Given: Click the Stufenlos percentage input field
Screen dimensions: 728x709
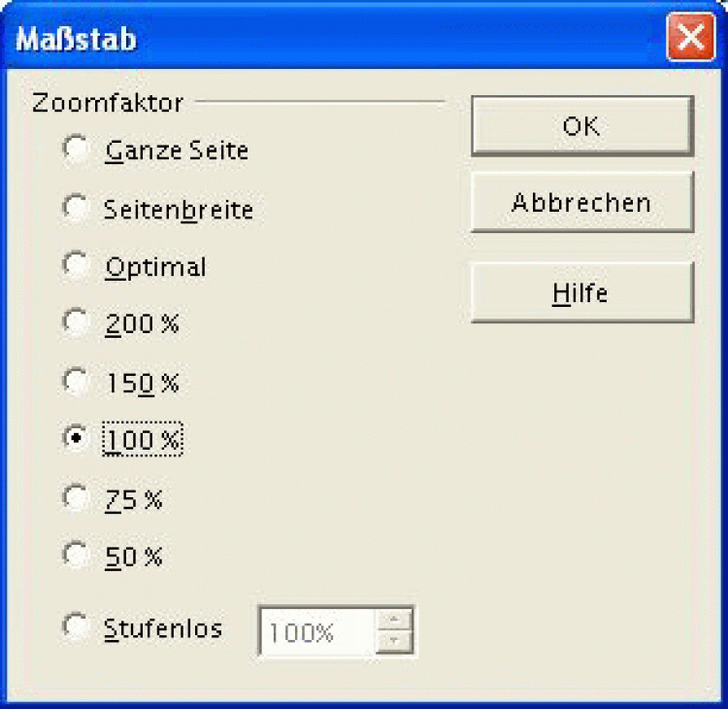Looking at the screenshot, I should tap(314, 632).
